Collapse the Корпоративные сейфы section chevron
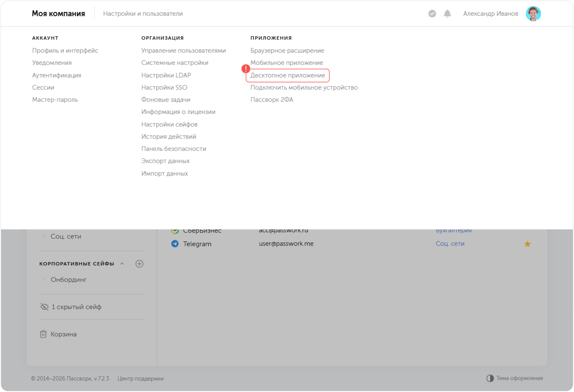 [x=122, y=264]
